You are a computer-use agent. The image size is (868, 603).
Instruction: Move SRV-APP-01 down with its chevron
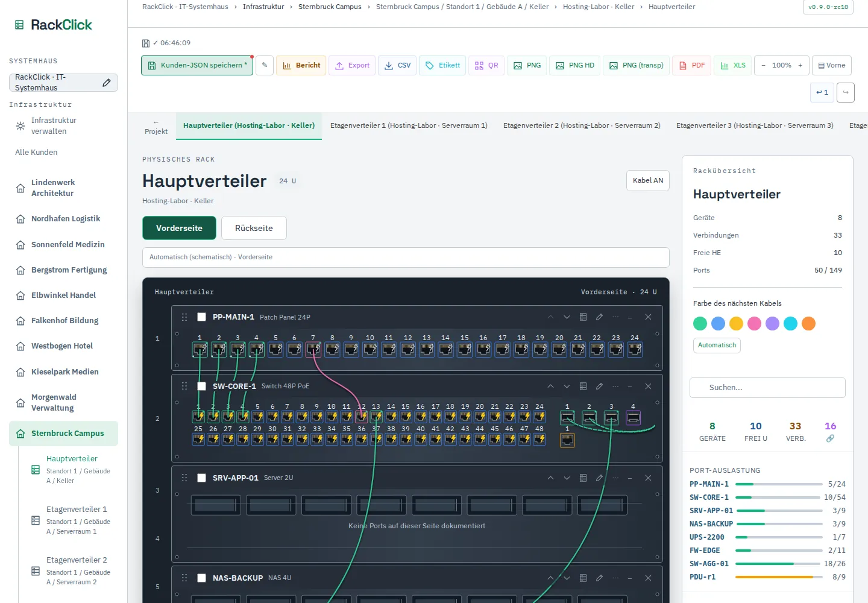coord(567,478)
